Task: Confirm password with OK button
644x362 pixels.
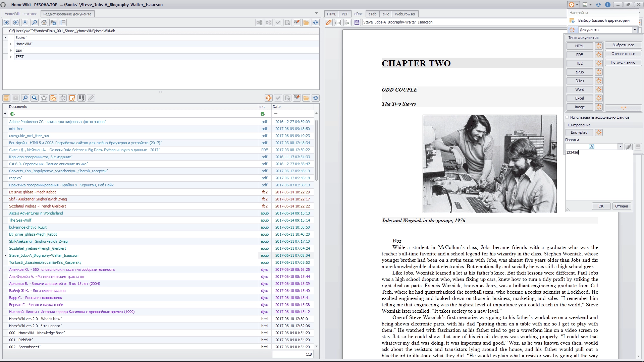Action: pyautogui.click(x=601, y=206)
